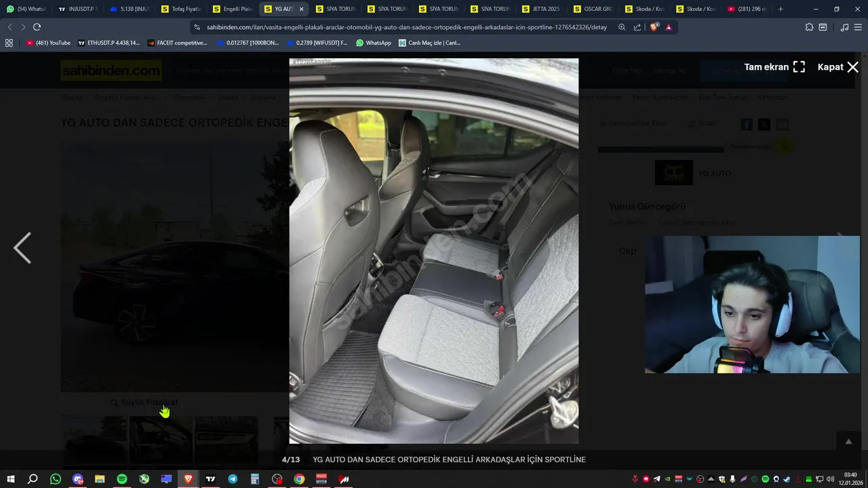
Task: Go back one page in browser
Action: point(9,27)
